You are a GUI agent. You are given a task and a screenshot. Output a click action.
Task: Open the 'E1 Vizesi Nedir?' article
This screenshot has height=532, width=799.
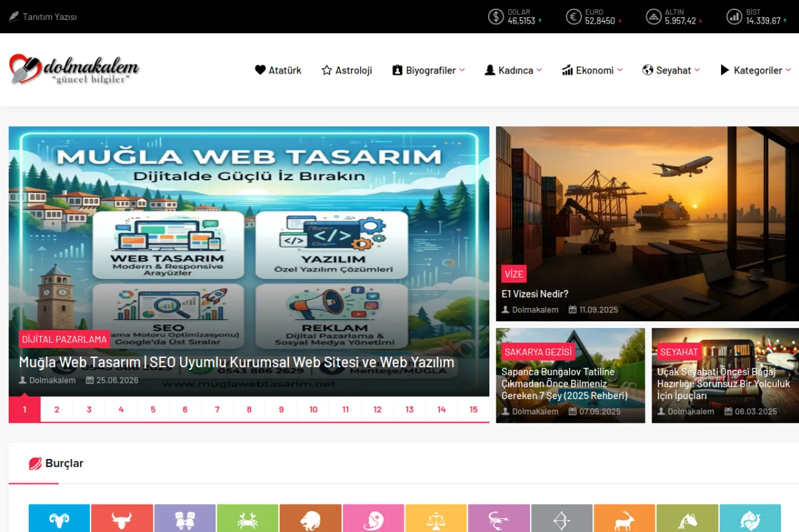535,294
